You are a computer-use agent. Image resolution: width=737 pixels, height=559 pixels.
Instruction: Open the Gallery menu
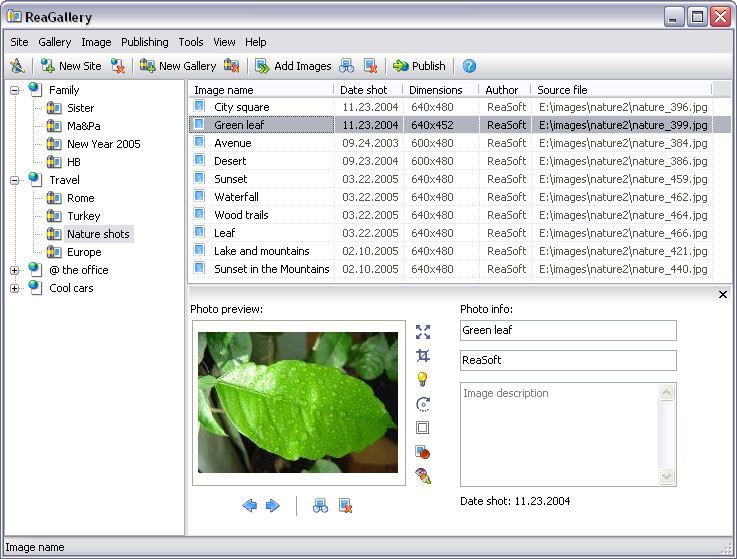point(55,42)
